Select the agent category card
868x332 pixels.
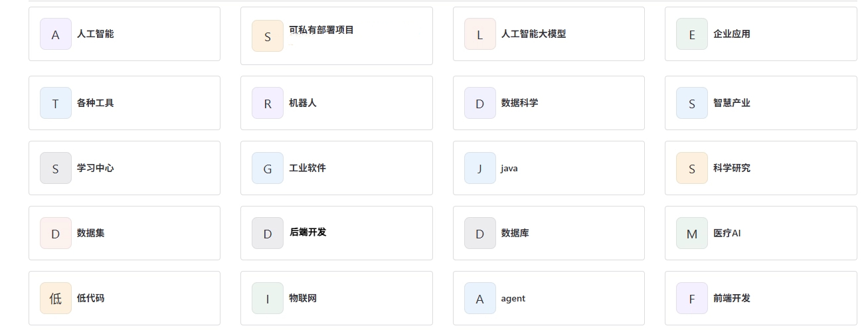click(x=549, y=298)
